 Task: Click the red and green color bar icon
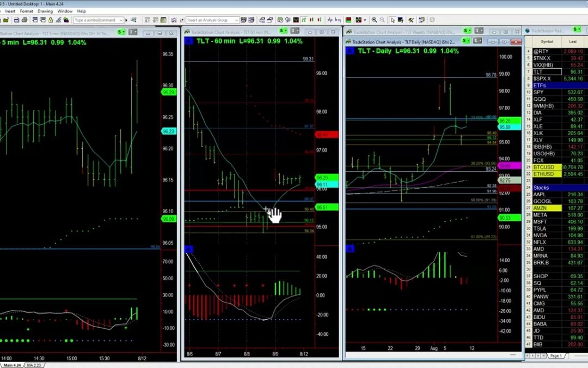[348, 20]
